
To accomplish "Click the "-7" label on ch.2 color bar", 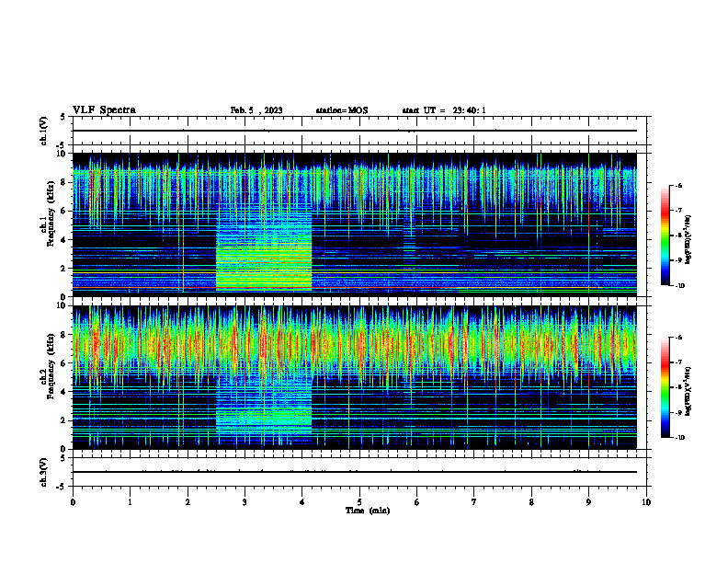I will (x=678, y=362).
